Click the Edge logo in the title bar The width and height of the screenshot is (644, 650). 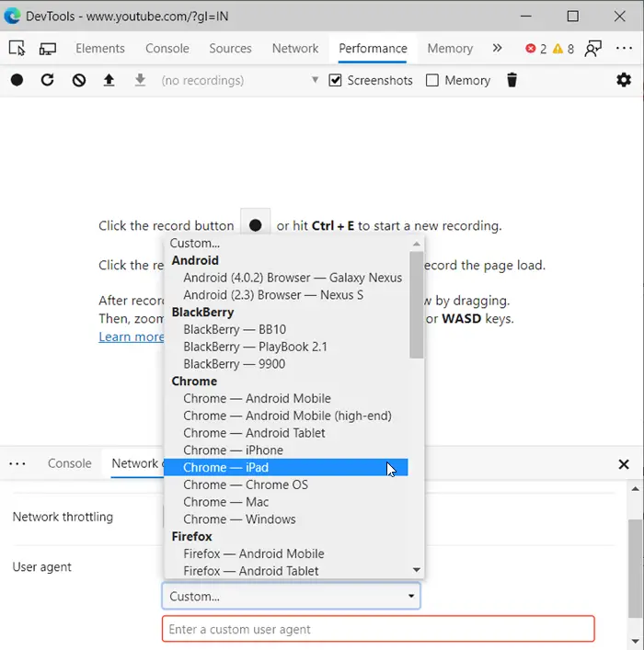[x=12, y=16]
